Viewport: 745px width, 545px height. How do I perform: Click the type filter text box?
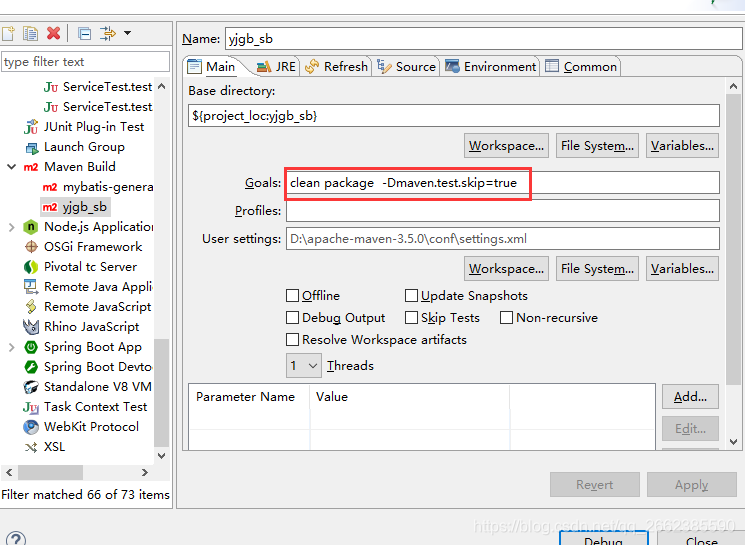pos(86,62)
